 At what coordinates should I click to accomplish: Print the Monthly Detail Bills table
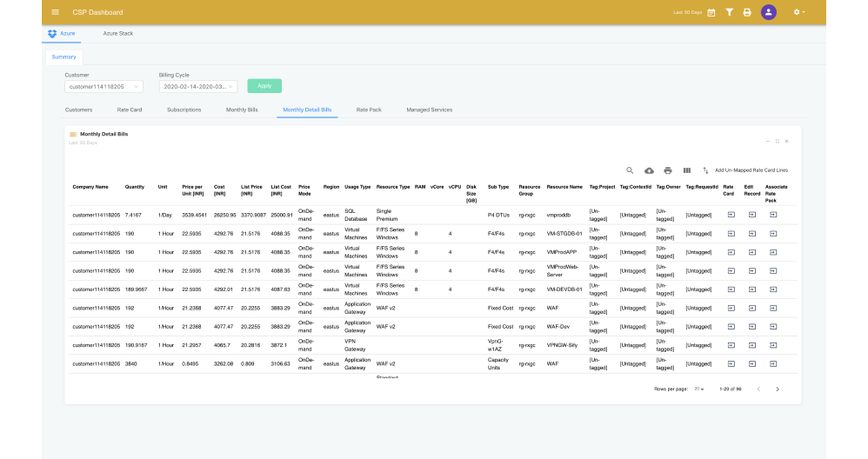coord(668,170)
